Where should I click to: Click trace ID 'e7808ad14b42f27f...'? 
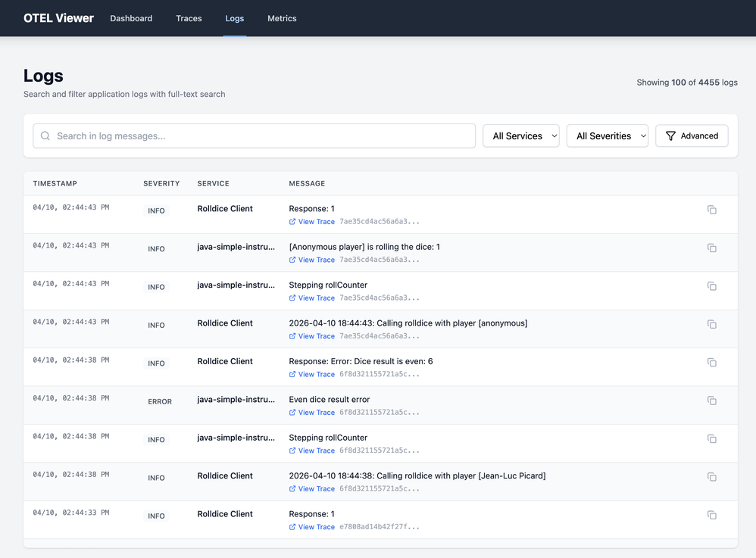click(380, 527)
